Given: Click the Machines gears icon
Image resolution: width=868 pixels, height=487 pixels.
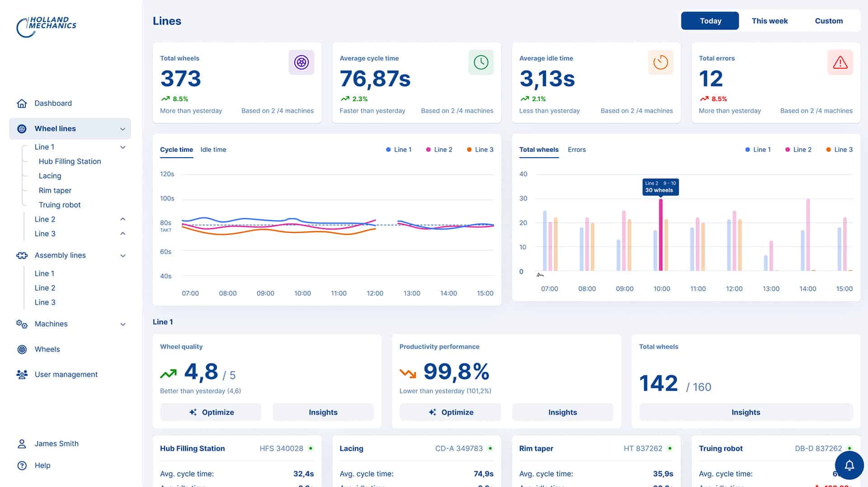Looking at the screenshot, I should [x=22, y=324].
